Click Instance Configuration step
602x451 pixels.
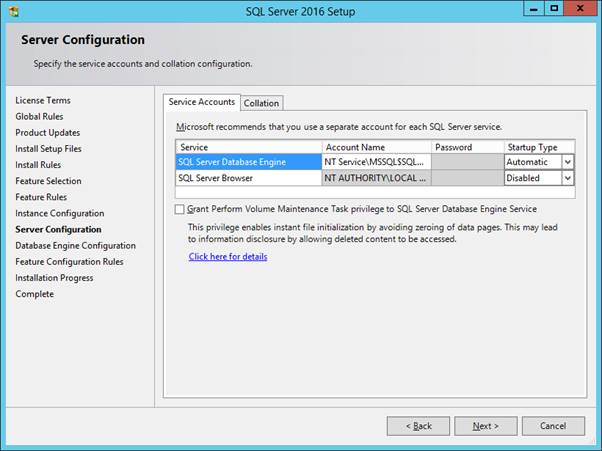tap(60, 213)
